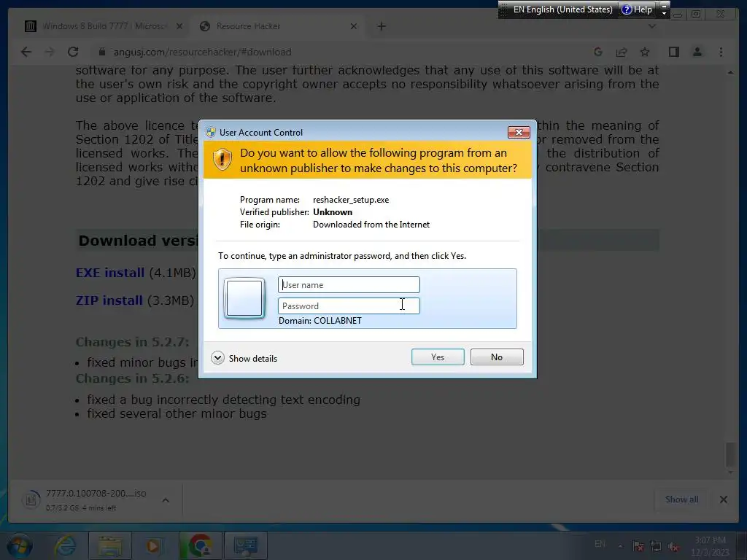747x560 pixels.
Task: Open Action Center flag icon
Action: point(638,546)
